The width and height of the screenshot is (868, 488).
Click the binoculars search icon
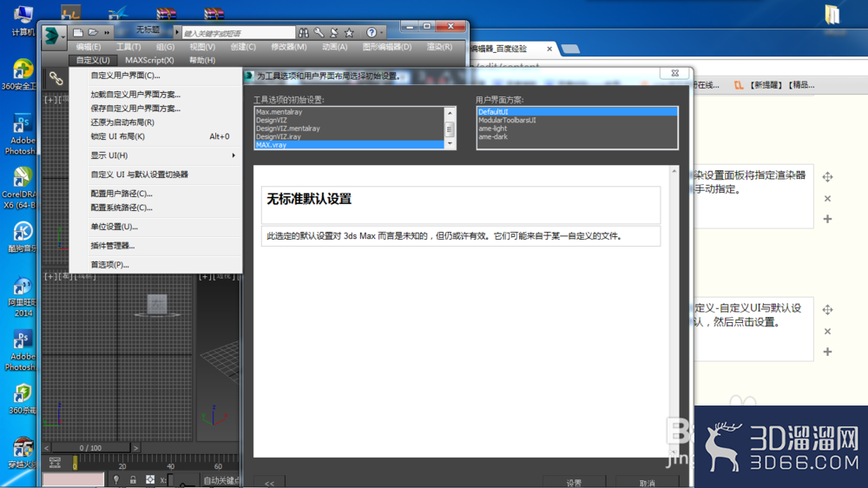303,33
